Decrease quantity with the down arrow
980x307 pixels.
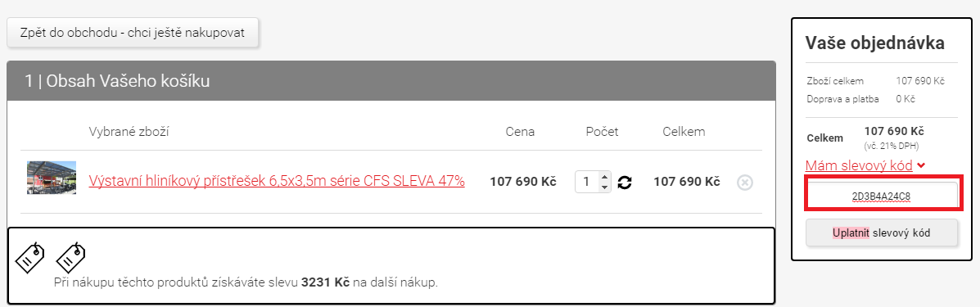click(x=603, y=187)
